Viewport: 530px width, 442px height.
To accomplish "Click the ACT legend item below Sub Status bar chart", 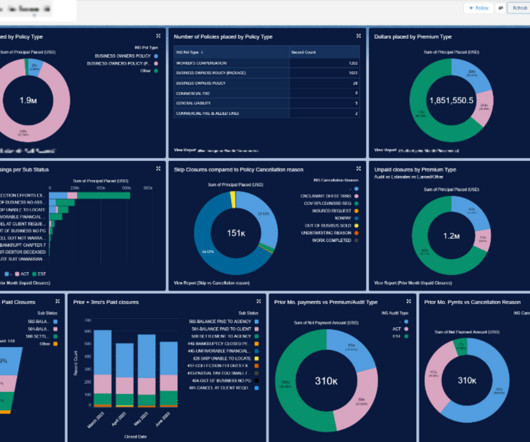I will coord(22,274).
